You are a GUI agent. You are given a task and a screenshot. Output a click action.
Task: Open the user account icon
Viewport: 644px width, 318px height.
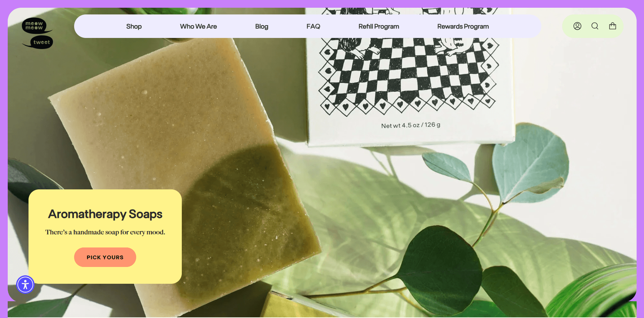coord(577,26)
